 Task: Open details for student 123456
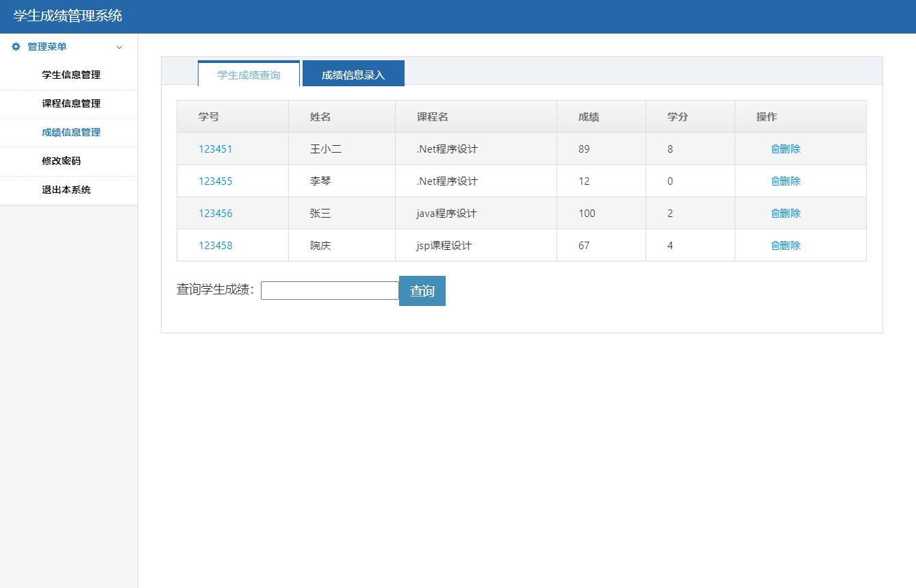[216, 213]
